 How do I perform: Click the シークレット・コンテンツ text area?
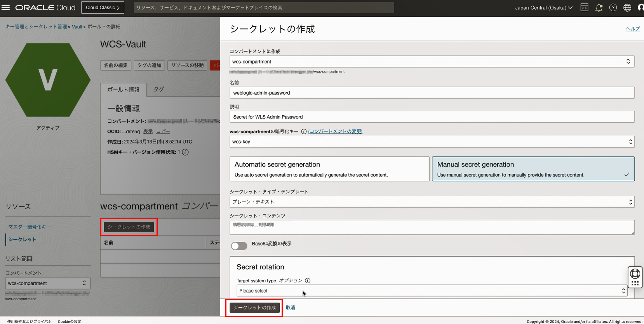coord(432,227)
